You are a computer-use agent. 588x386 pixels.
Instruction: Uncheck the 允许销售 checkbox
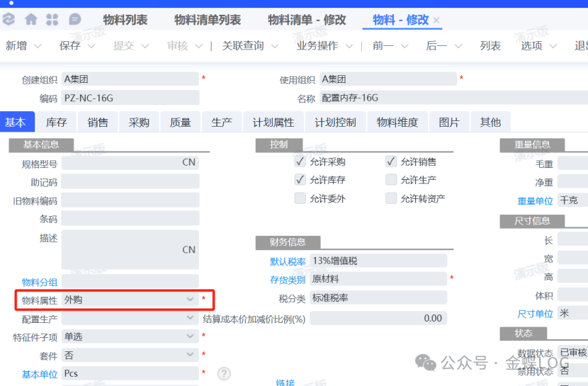[391, 161]
